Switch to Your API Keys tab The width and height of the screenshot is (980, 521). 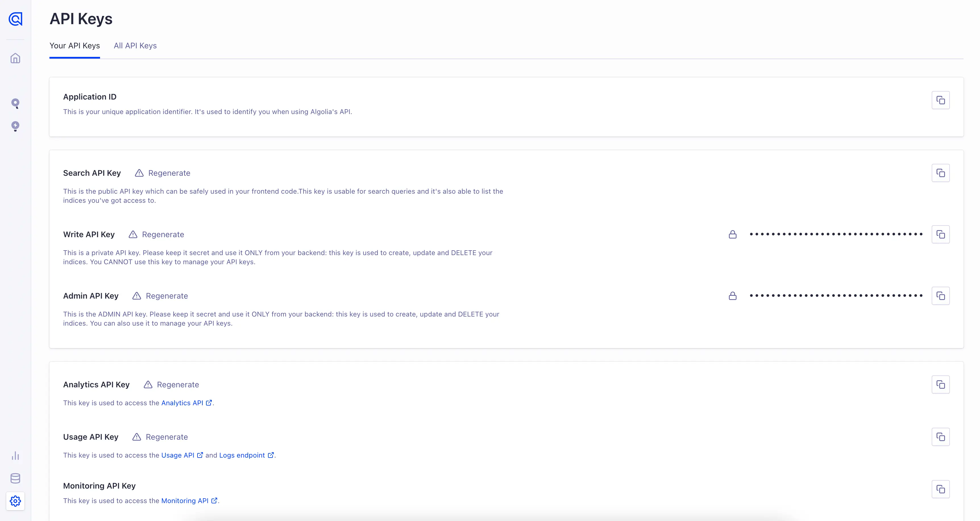tap(74, 46)
